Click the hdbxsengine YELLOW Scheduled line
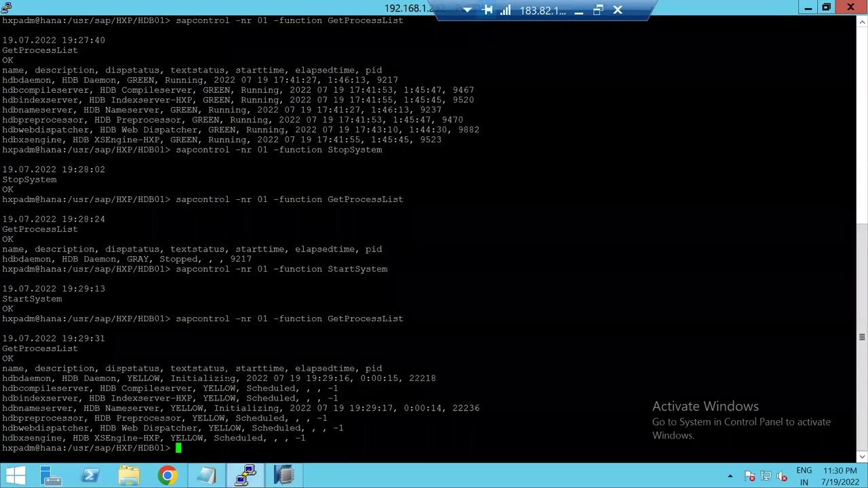 click(154, 438)
